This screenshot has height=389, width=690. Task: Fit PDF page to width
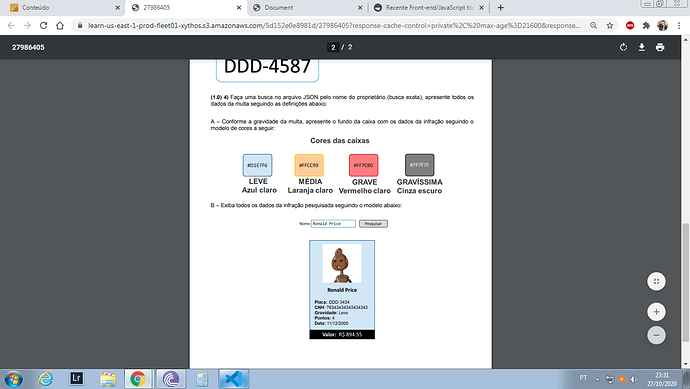coord(656,282)
